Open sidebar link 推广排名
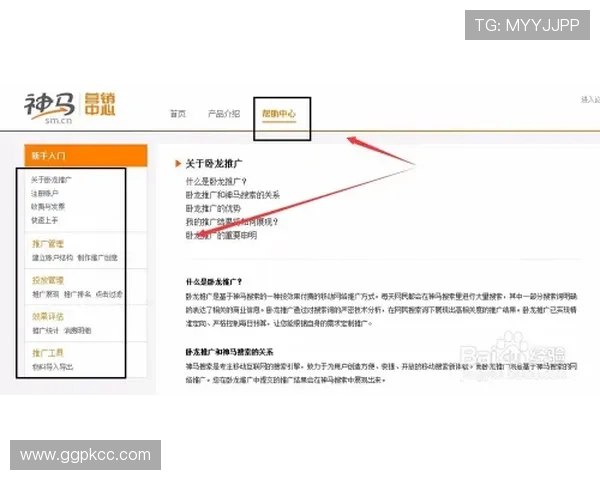 pyautogui.click(x=77, y=294)
